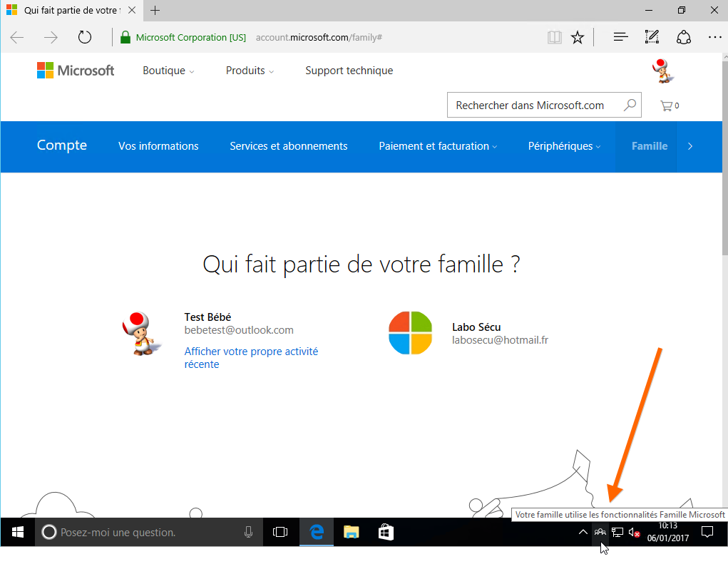
Task: Expand the Produits dropdown menu
Action: tap(250, 71)
